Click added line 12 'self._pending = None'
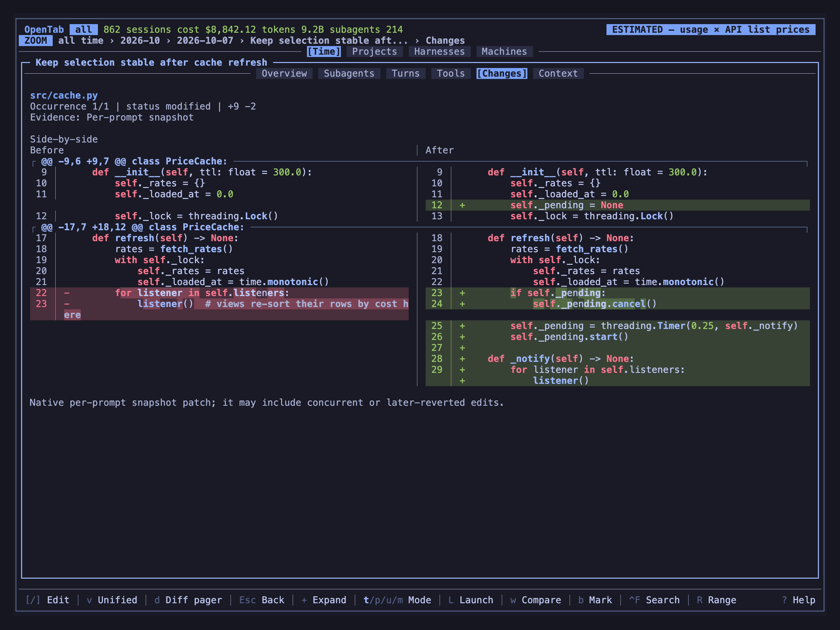 tap(618, 205)
